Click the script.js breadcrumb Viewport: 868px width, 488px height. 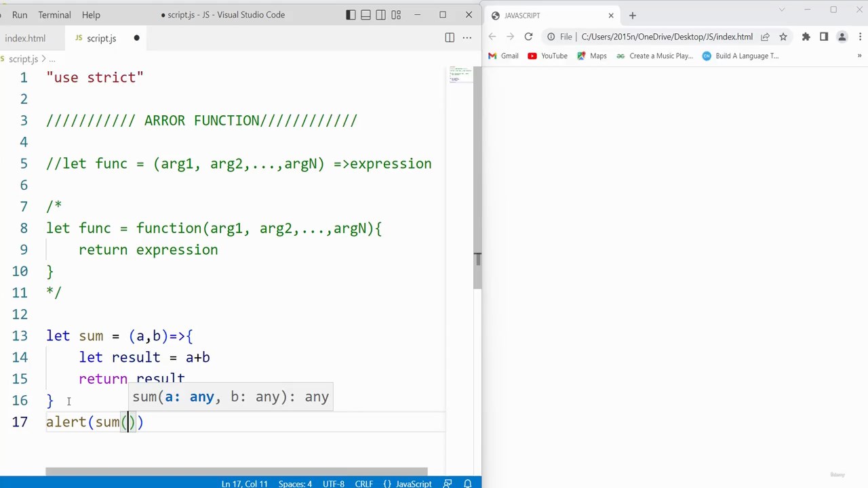[23, 60]
